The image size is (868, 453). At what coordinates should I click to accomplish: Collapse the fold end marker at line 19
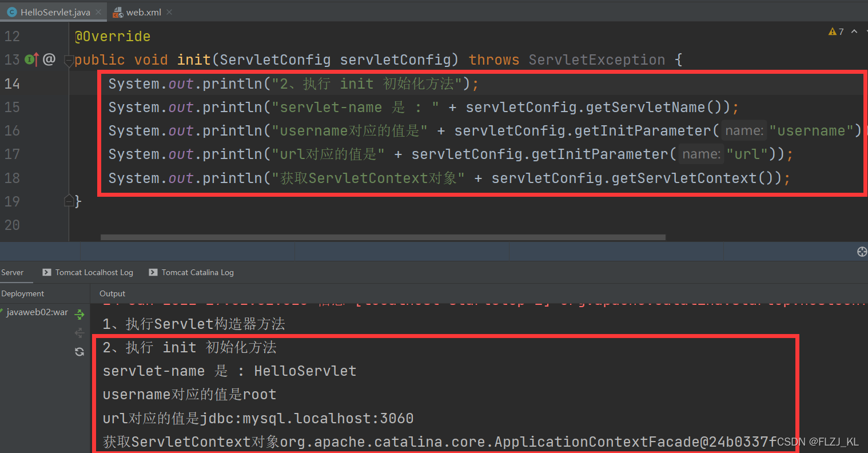point(69,201)
